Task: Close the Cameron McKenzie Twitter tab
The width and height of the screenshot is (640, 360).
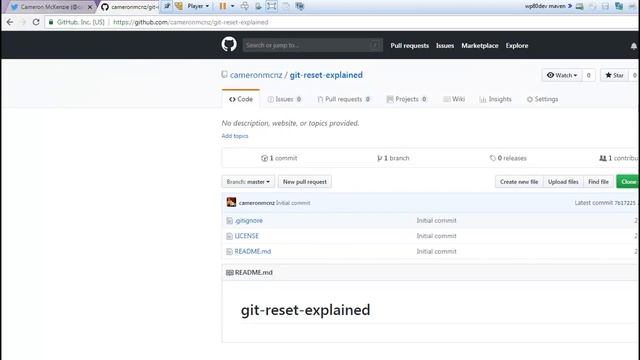Action: [x=90, y=7]
